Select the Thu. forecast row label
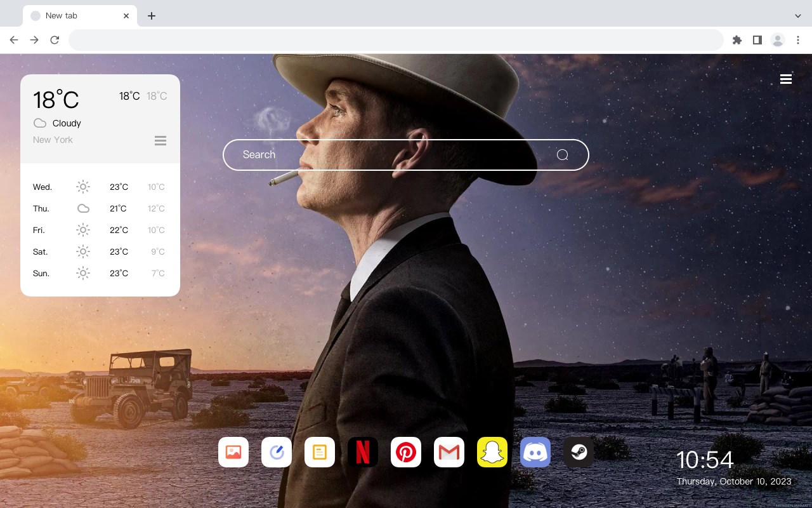The height and width of the screenshot is (508, 812). tap(41, 208)
